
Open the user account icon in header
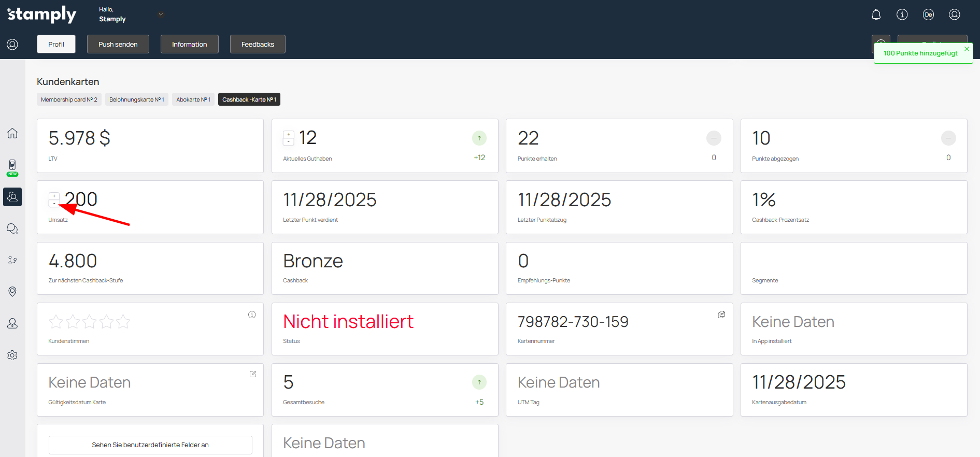pyautogui.click(x=954, y=15)
